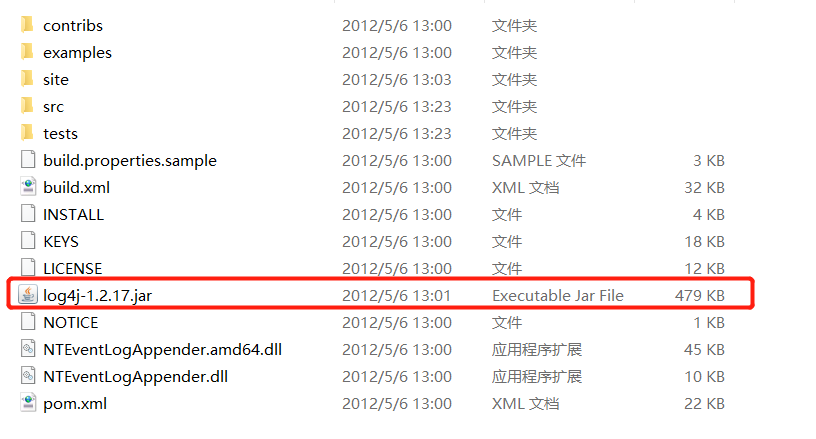Select the site folder icon

[x=28, y=79]
